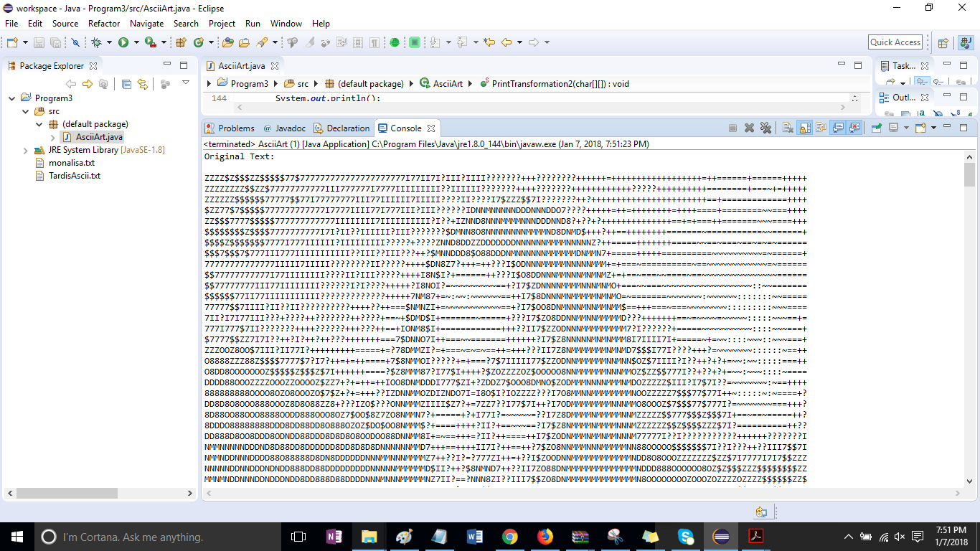Switch to the Javadoc tab

point(285,128)
